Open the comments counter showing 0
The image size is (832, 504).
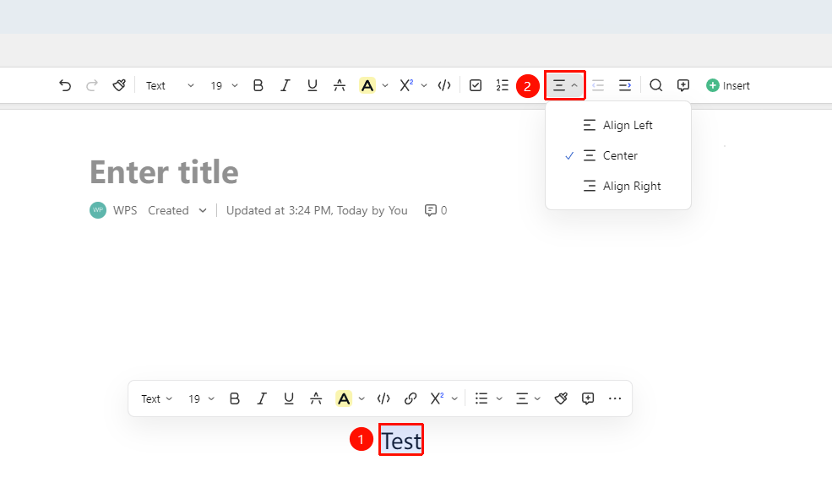436,210
